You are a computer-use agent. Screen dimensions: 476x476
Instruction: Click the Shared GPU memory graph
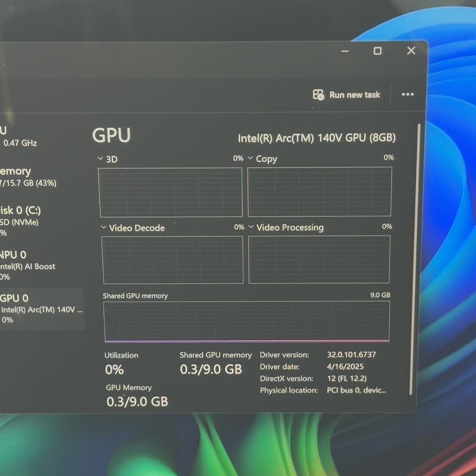coord(247,321)
